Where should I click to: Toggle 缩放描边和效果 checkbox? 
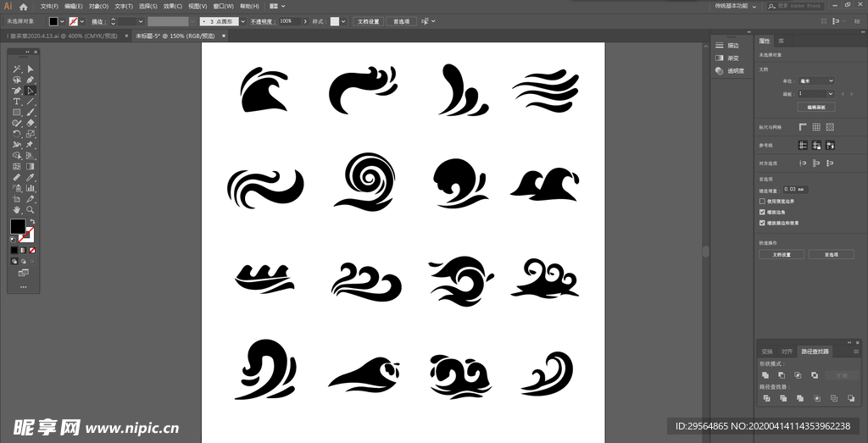click(x=762, y=223)
